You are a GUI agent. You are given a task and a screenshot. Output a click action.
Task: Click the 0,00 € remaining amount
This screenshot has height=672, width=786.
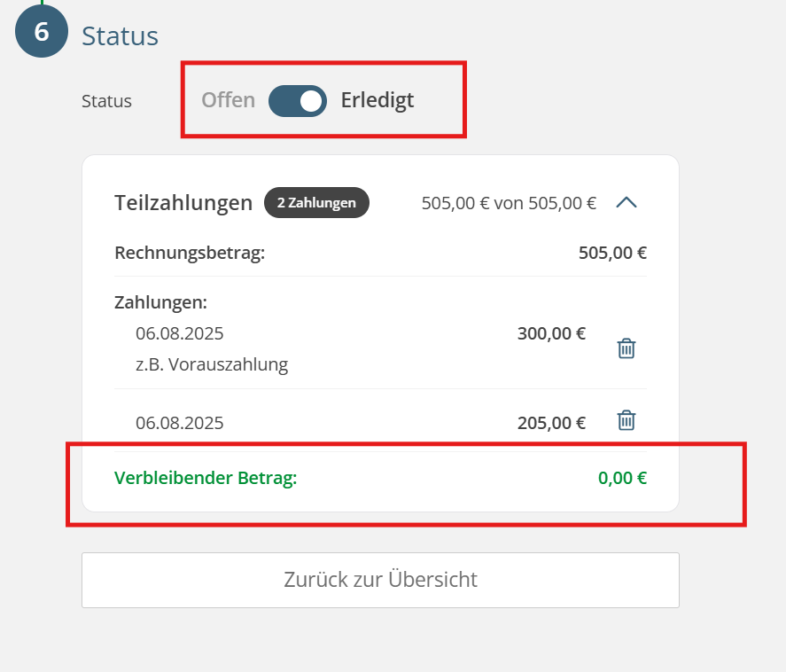622,478
